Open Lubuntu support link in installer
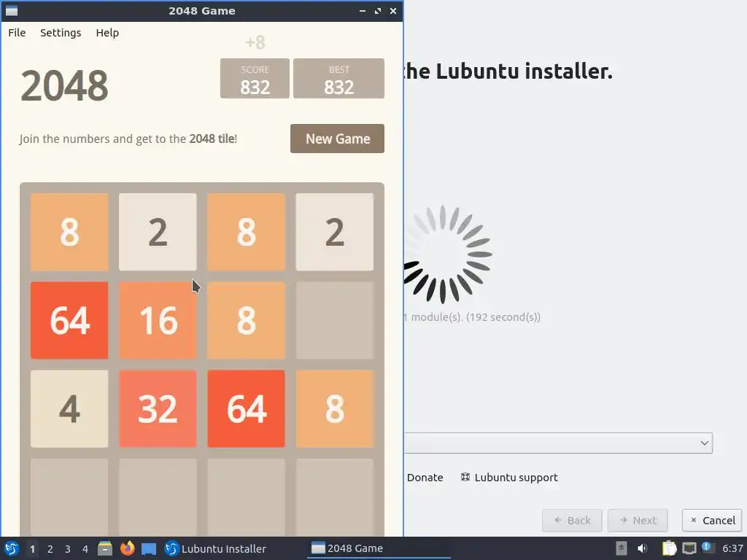 (x=509, y=477)
